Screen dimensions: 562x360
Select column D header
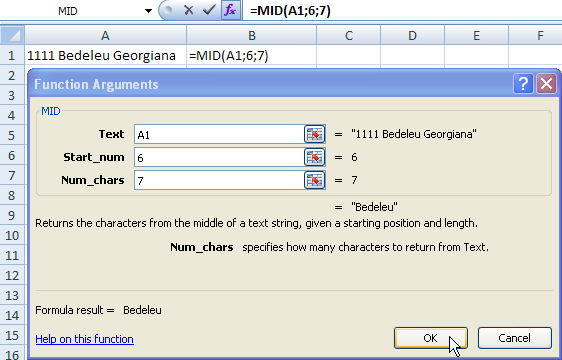[x=413, y=35]
